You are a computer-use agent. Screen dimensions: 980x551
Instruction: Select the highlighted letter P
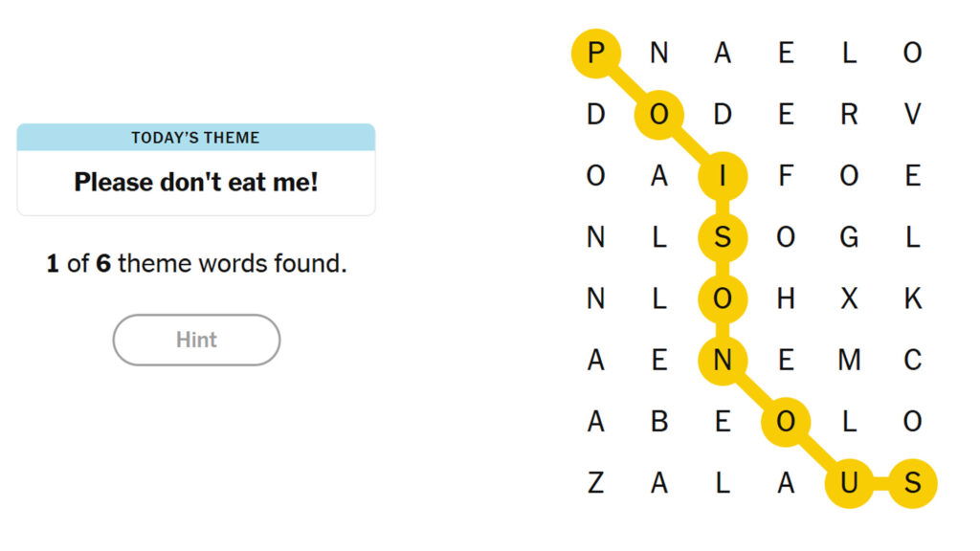tap(595, 53)
